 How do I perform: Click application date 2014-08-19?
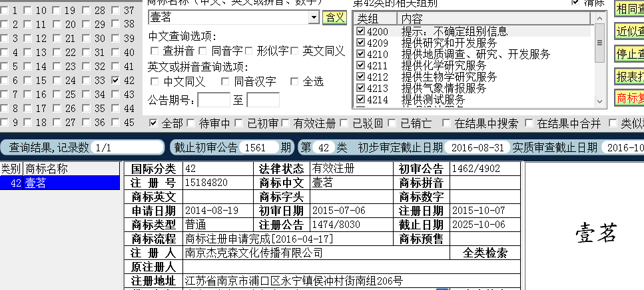pos(212,211)
